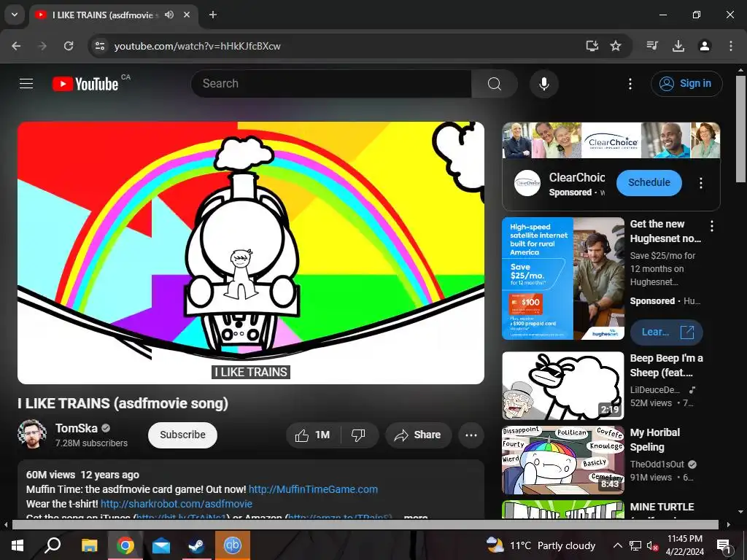Click the vertical page scrollbar thumb

[x=740, y=128]
